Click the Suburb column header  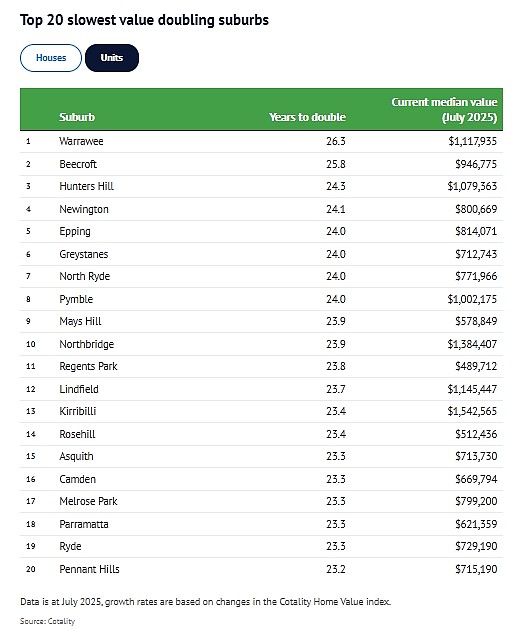[77, 117]
